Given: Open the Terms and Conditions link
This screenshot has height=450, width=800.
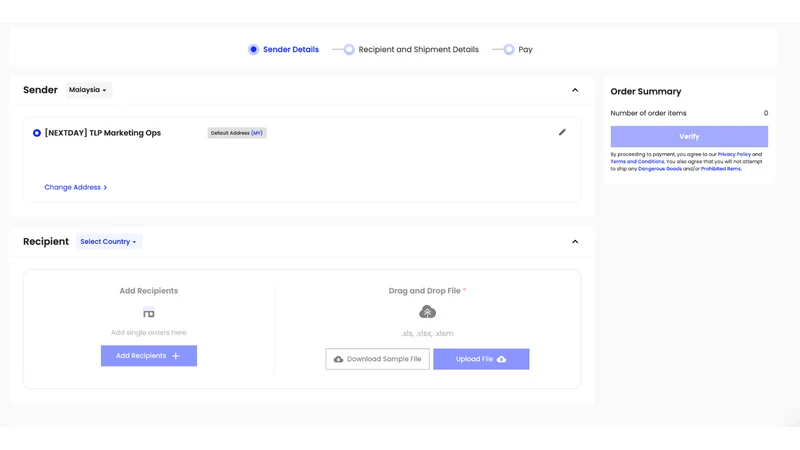Looking at the screenshot, I should click(x=637, y=161).
